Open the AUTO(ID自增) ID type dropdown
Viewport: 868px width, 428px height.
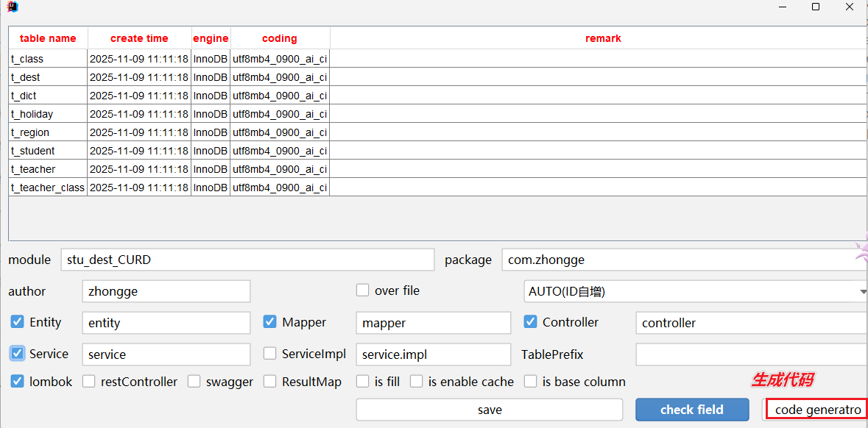pyautogui.click(x=695, y=291)
